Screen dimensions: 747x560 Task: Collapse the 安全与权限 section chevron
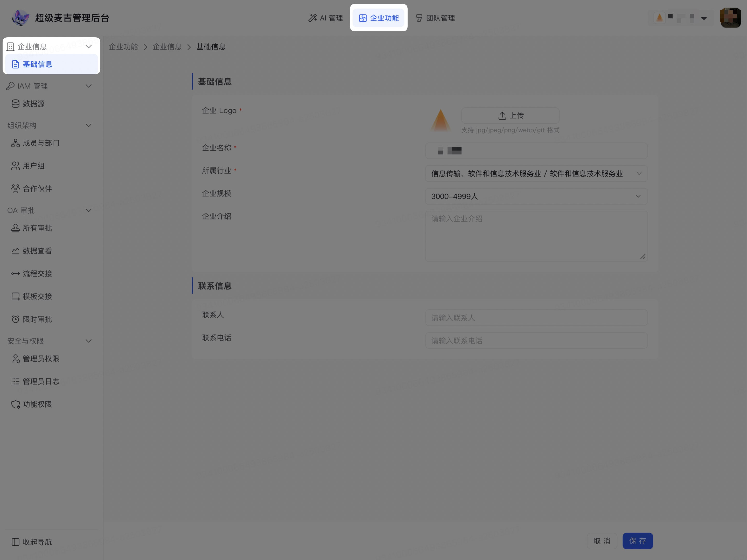(x=89, y=341)
